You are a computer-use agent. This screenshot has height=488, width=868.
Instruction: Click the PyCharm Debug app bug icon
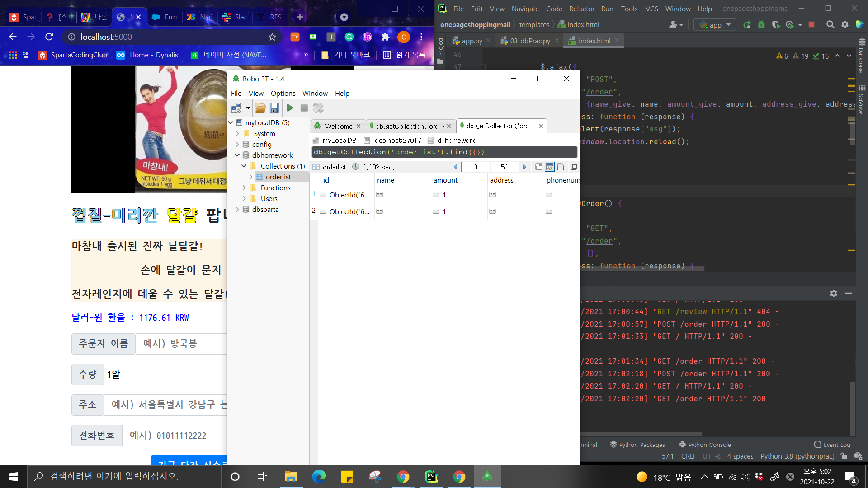761,25
